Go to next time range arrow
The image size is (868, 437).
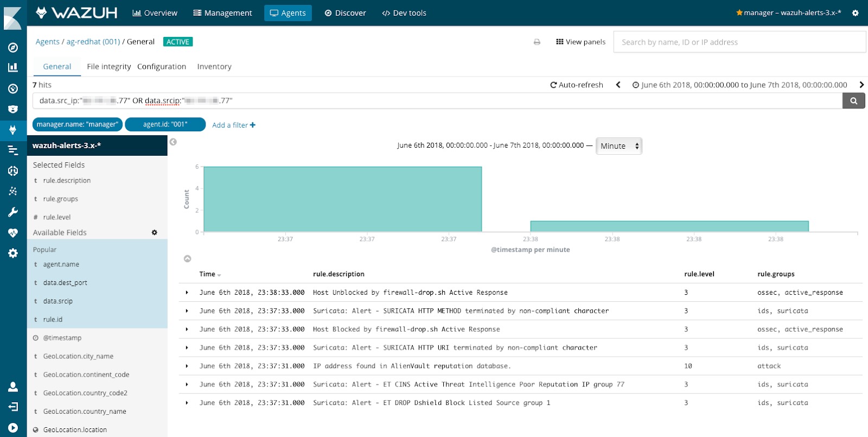pos(861,85)
